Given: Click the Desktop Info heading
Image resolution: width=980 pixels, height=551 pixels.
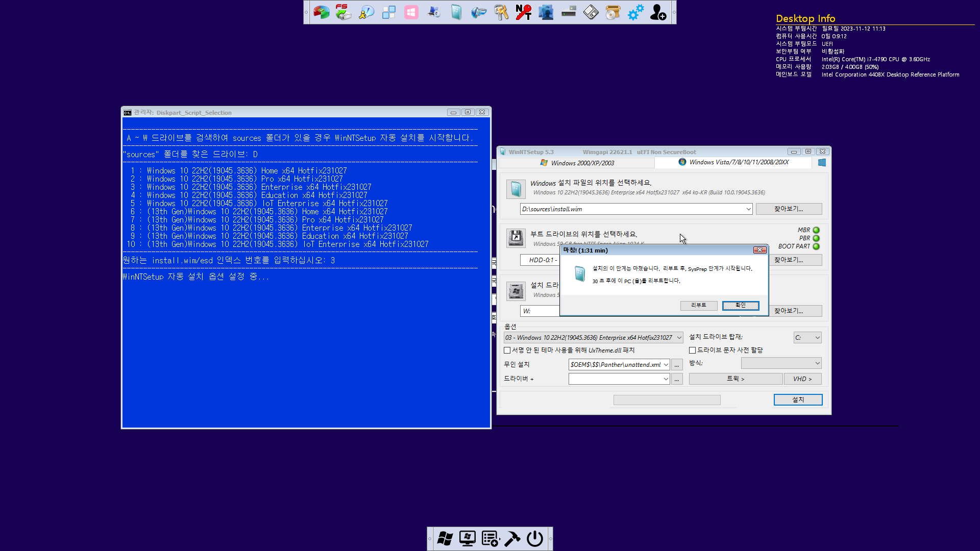Looking at the screenshot, I should click(x=805, y=18).
